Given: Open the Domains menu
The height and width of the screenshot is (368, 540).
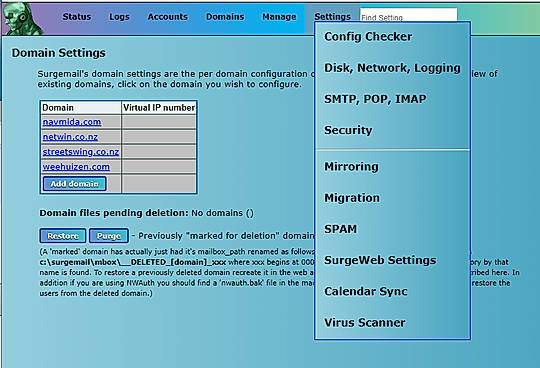Looking at the screenshot, I should point(225,17).
